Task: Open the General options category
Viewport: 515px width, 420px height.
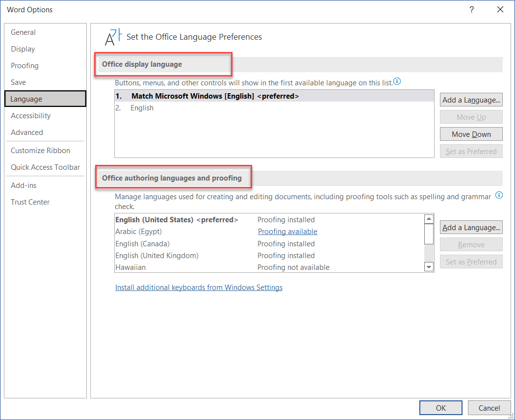Action: pyautogui.click(x=45, y=32)
